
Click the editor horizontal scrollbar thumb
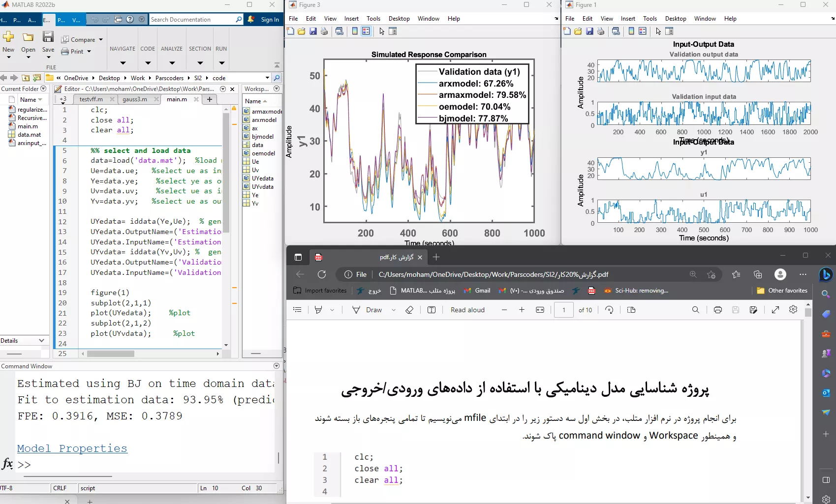click(111, 354)
